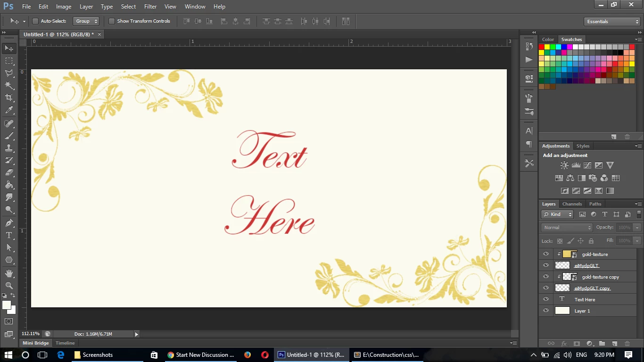Switch to the Channels tab

click(572, 204)
